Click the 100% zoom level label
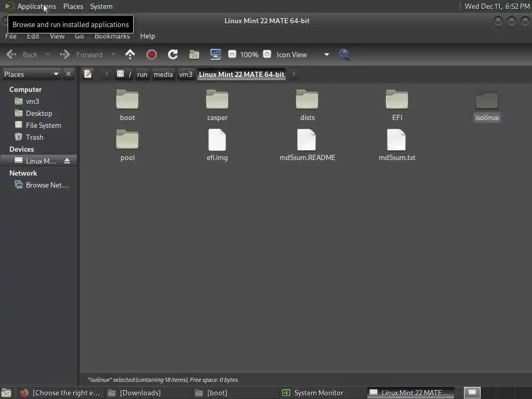 click(249, 55)
